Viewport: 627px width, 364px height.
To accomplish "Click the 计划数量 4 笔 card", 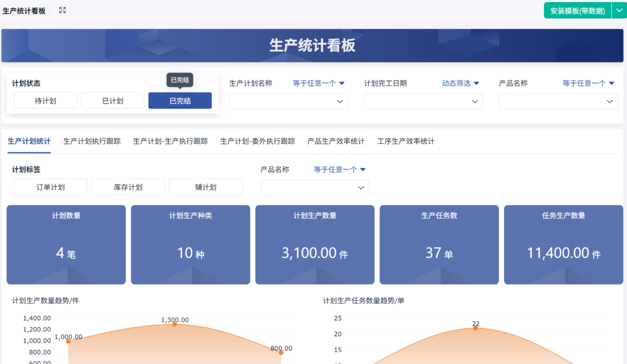I will pyautogui.click(x=66, y=244).
